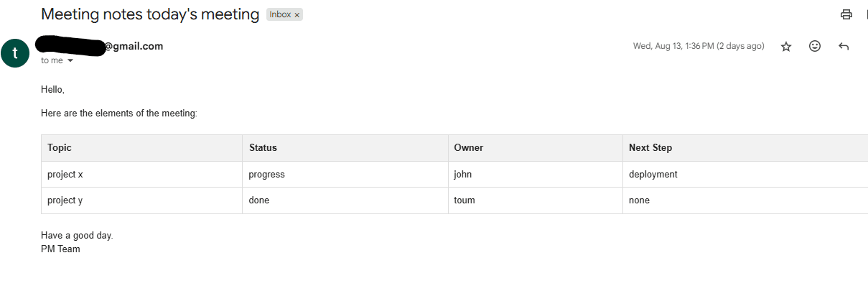
Task: Click the 'toum' owner cell
Action: [x=536, y=200]
